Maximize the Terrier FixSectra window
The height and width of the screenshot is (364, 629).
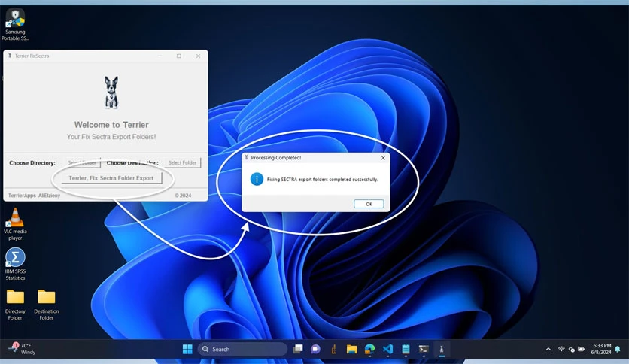click(x=179, y=56)
